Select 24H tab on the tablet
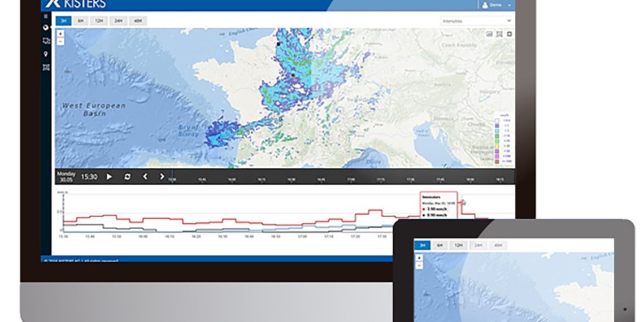 tap(478, 246)
